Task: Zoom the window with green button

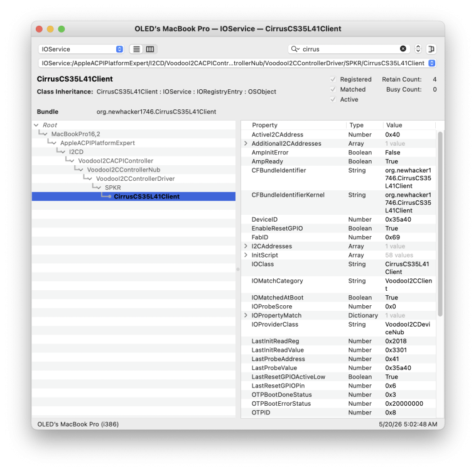Action: pyautogui.click(x=62, y=29)
